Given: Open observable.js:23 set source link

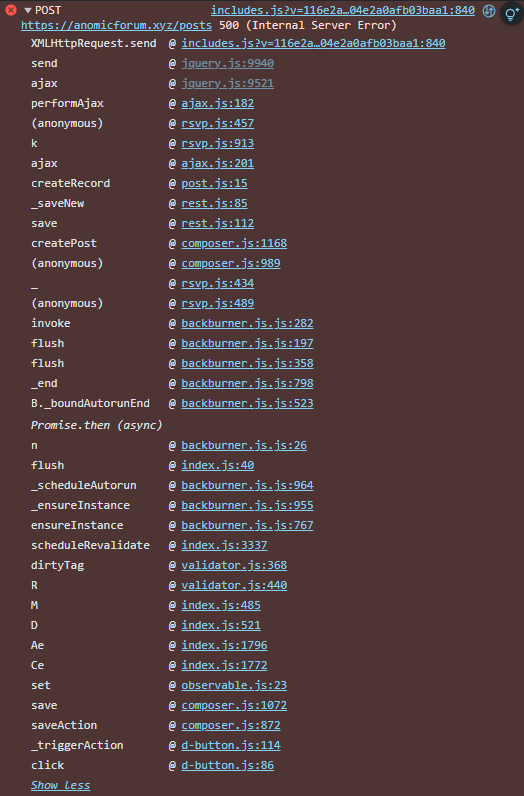Looking at the screenshot, I should 234,685.
